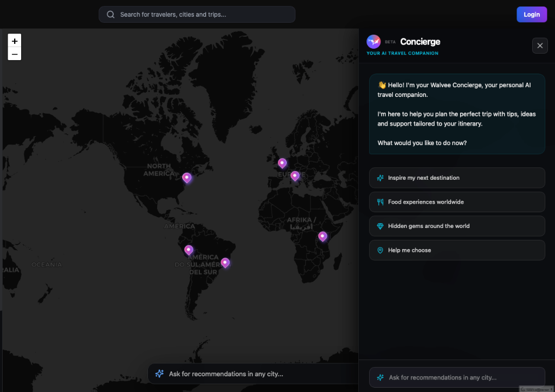Click the "YOUR AI TRAVEL COMPANION" tagline
555x392 pixels.
tap(403, 54)
